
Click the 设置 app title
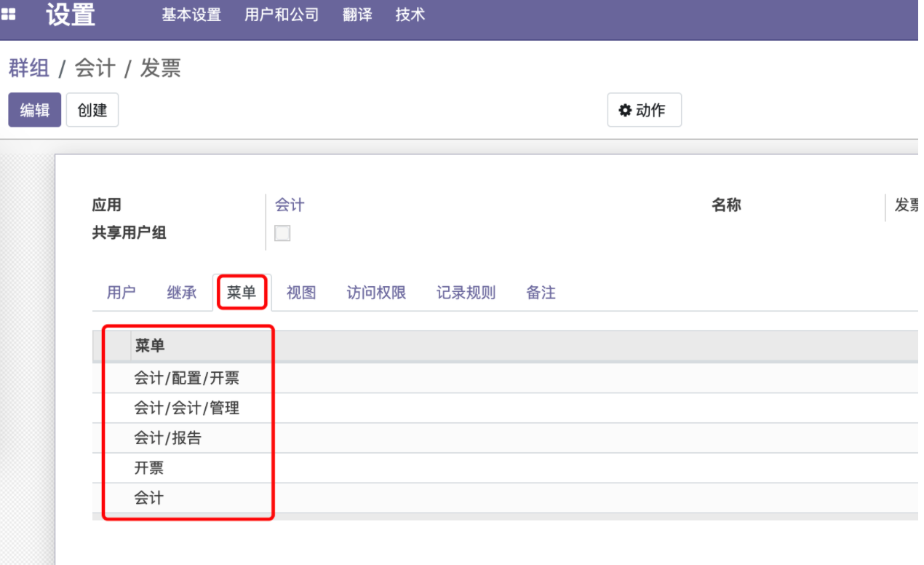[x=71, y=15]
